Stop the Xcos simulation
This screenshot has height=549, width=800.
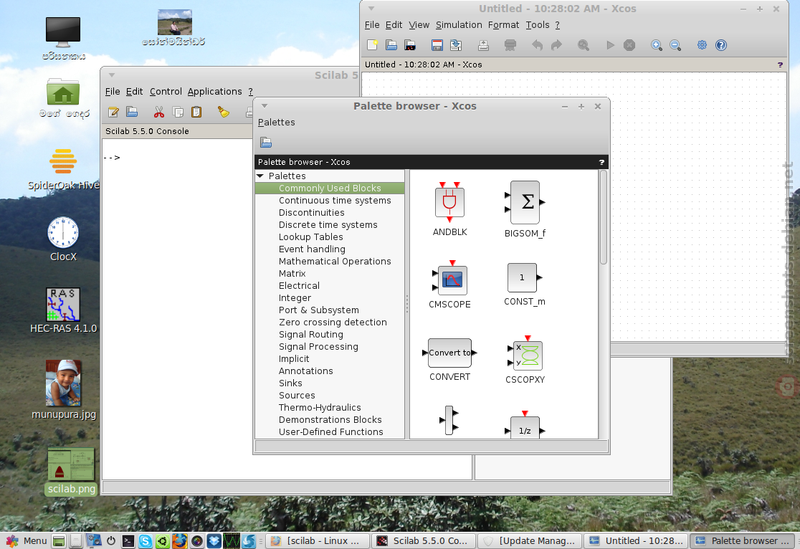629,45
